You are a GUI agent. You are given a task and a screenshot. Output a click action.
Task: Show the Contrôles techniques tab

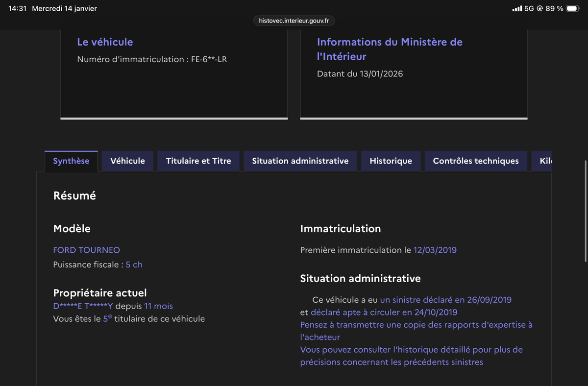[475, 161]
